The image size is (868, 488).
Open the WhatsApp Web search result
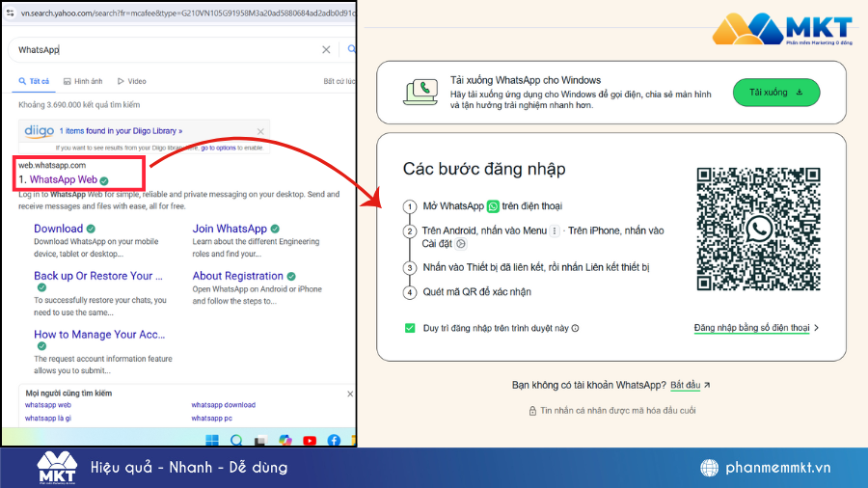[63, 179]
